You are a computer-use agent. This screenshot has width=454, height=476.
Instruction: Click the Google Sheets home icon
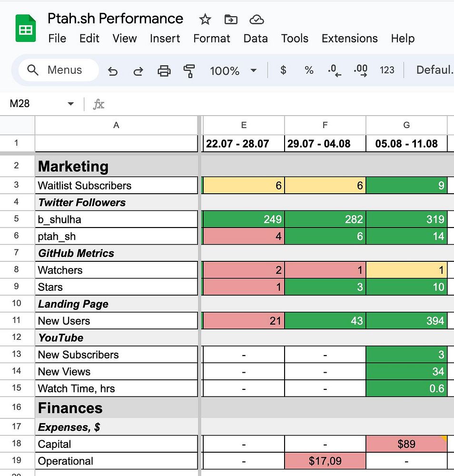click(x=26, y=28)
